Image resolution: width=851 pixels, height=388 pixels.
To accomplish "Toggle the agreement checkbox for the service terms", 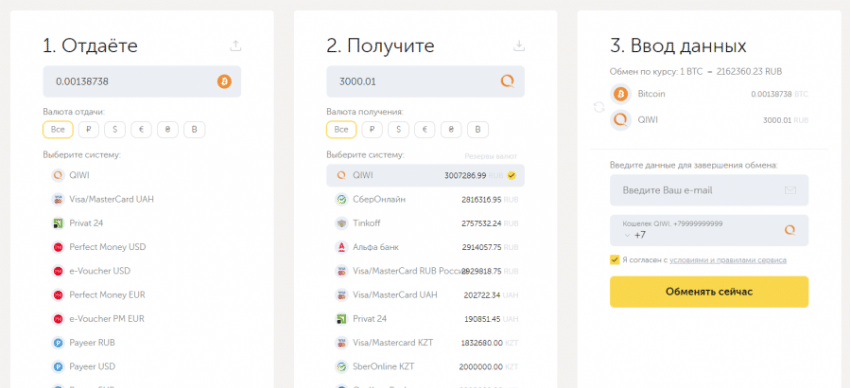I will (614, 259).
